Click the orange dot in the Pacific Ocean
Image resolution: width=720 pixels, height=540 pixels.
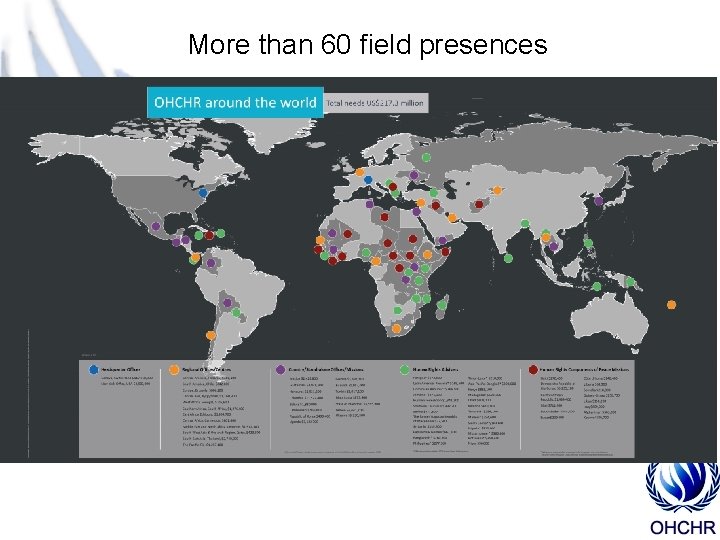point(671,304)
